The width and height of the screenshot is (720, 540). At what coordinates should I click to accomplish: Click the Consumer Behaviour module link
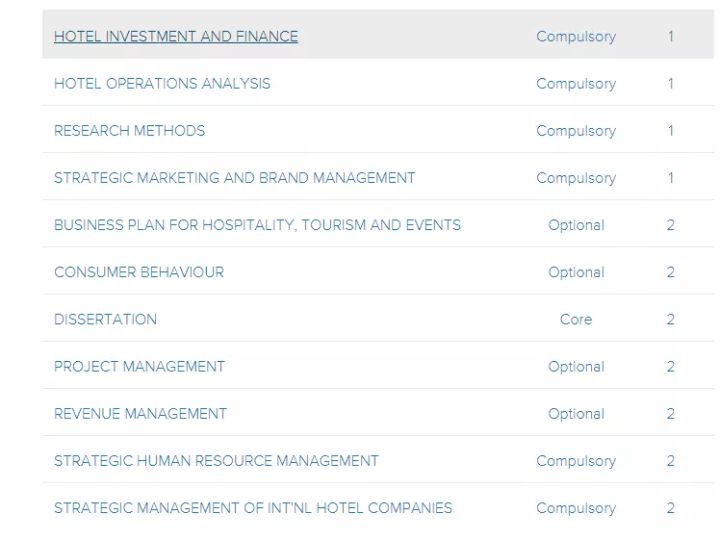point(139,272)
